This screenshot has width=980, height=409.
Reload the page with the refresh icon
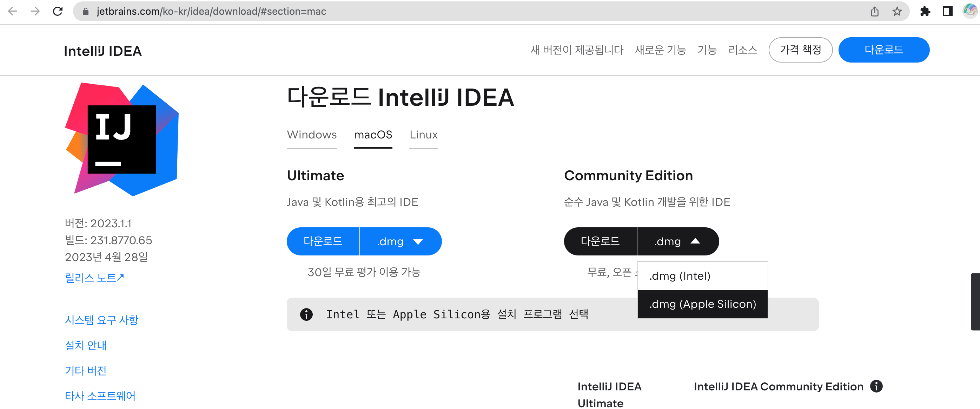click(58, 12)
